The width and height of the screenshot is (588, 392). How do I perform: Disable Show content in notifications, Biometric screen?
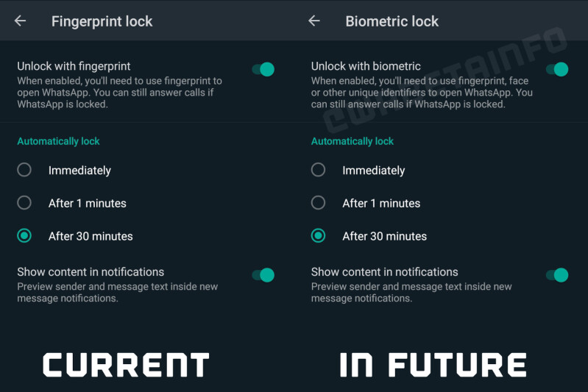tap(557, 275)
